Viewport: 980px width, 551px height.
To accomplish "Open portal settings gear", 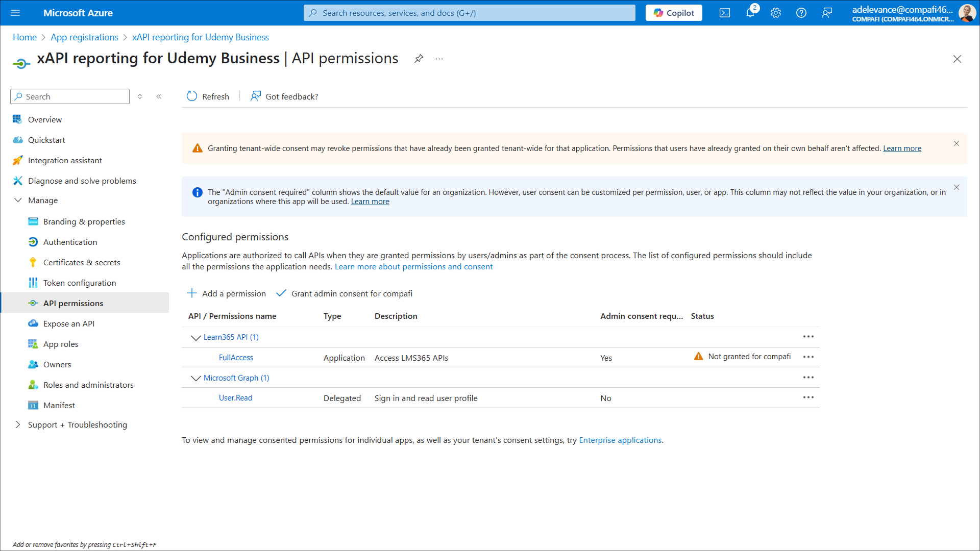I will 776,13.
